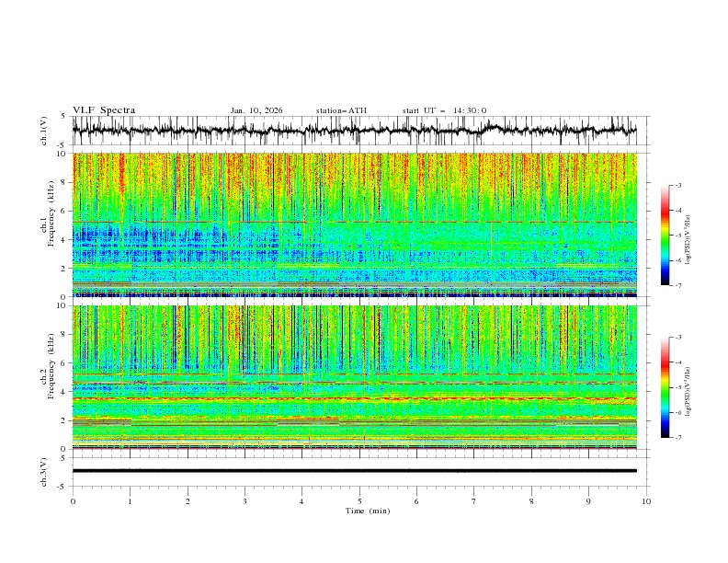Click the red 3.5 kHz band in ch.2 spectrogram
This screenshot has width=728, height=563.
[x=355, y=398]
